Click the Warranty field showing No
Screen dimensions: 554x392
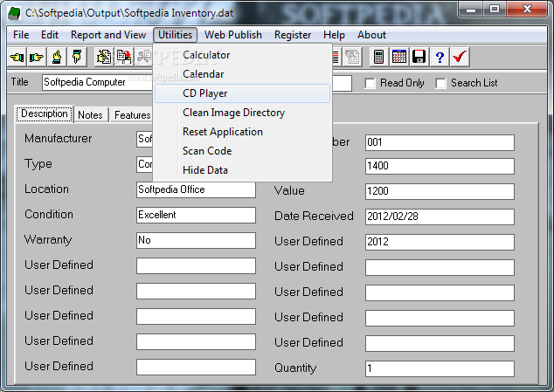(196, 240)
